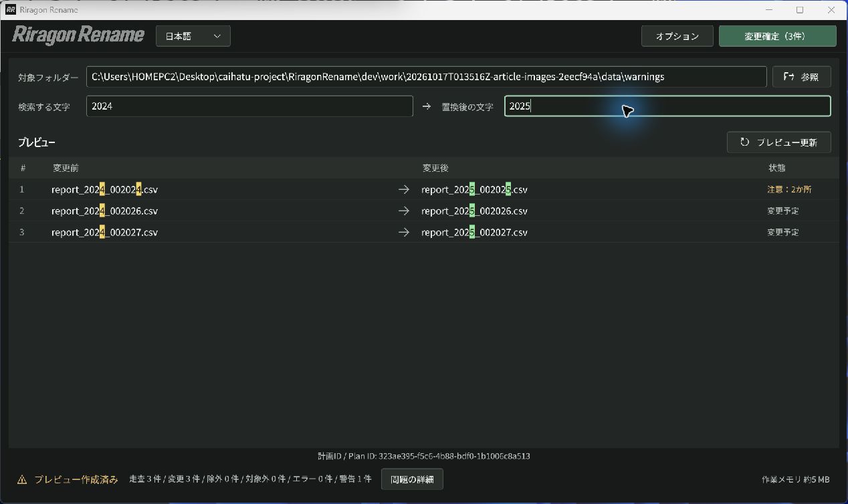Refresh the list with プレビュー更新
848x504 pixels.
779,142
